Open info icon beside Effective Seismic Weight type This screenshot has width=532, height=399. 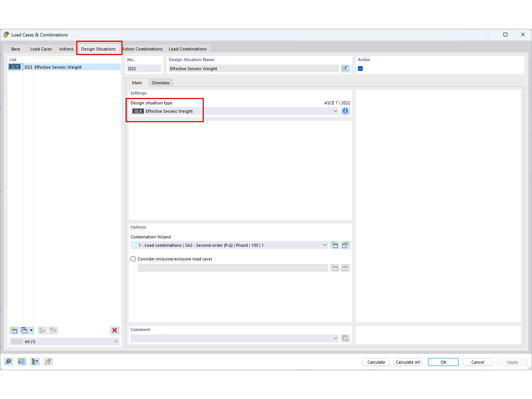(x=345, y=111)
